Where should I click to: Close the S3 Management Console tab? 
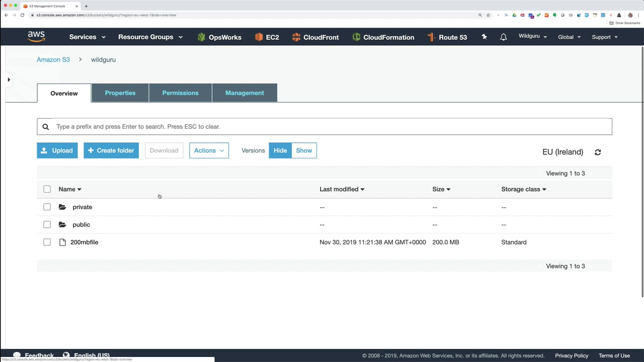click(x=76, y=6)
